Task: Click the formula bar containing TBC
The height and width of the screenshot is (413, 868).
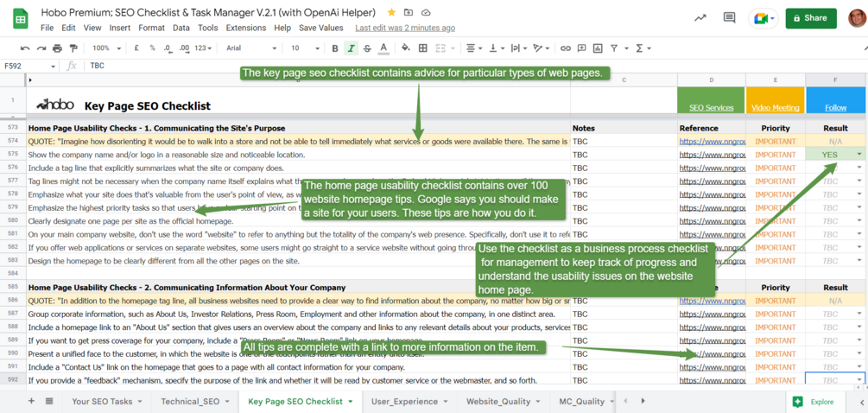Action: (476, 66)
